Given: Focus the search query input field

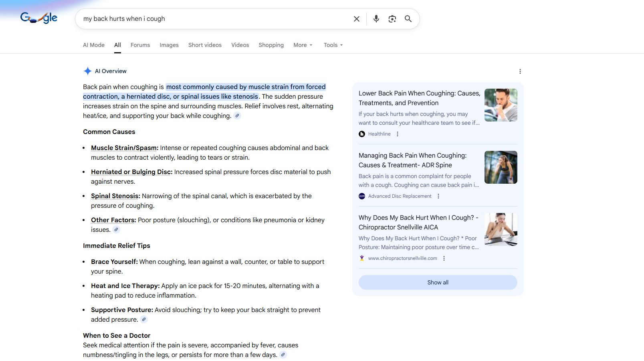Looking at the screenshot, I should pyautogui.click(x=212, y=19).
